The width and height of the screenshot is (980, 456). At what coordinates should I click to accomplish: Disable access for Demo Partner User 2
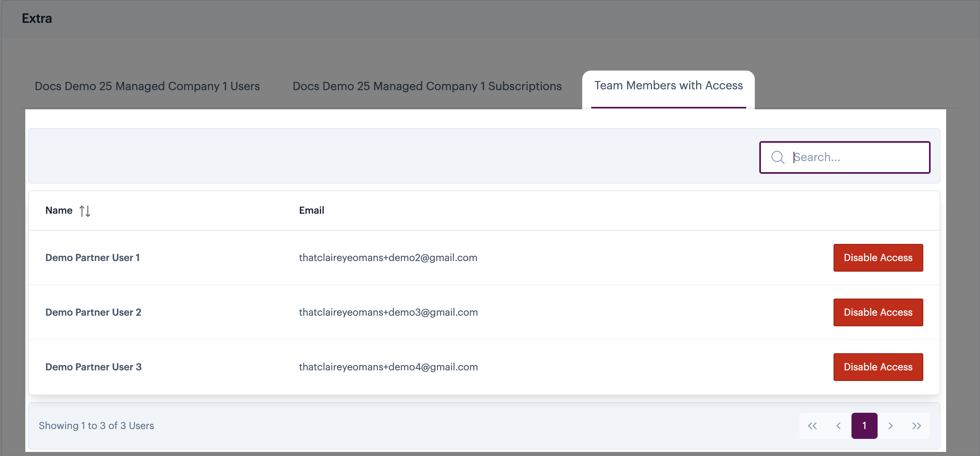pyautogui.click(x=878, y=312)
